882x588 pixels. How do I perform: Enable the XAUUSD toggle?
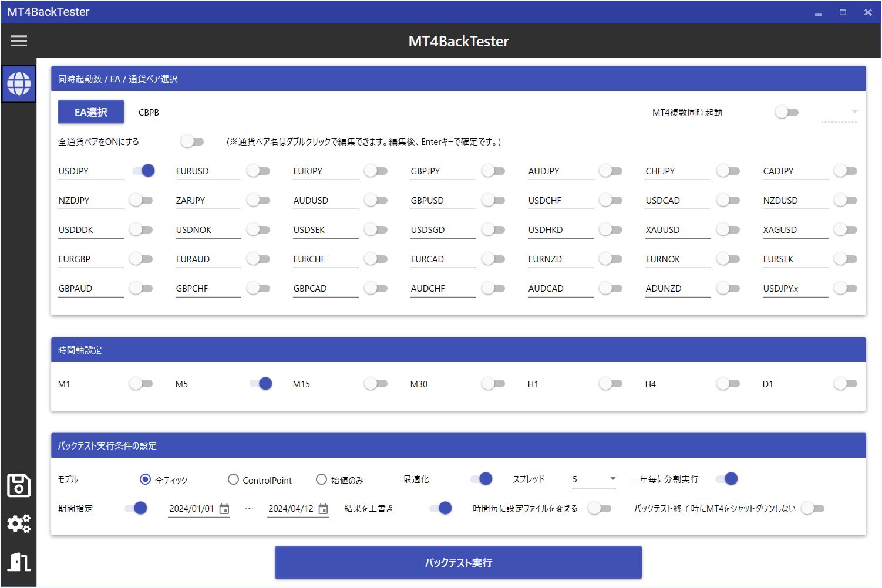[728, 229]
